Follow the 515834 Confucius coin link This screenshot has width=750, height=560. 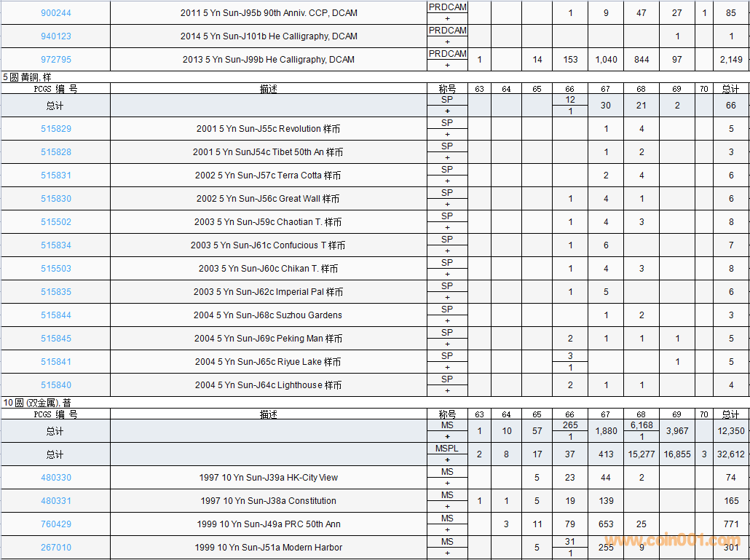coord(56,245)
